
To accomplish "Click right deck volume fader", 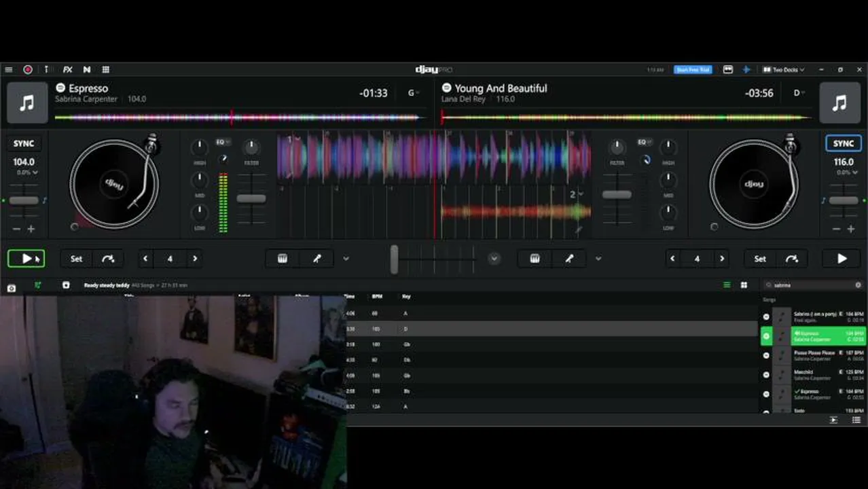I will click(617, 195).
